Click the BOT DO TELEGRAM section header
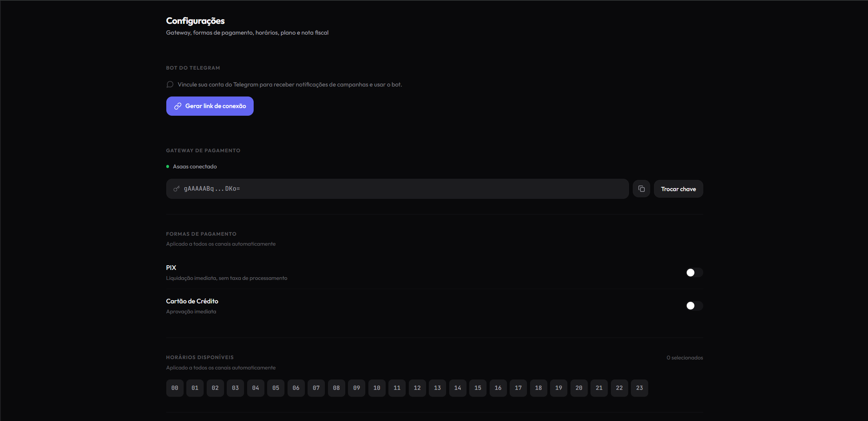Viewport: 868px width, 421px height. click(193, 68)
